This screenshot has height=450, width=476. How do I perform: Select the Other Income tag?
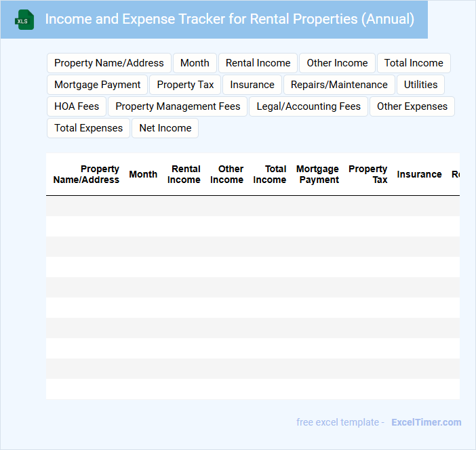pyautogui.click(x=337, y=63)
